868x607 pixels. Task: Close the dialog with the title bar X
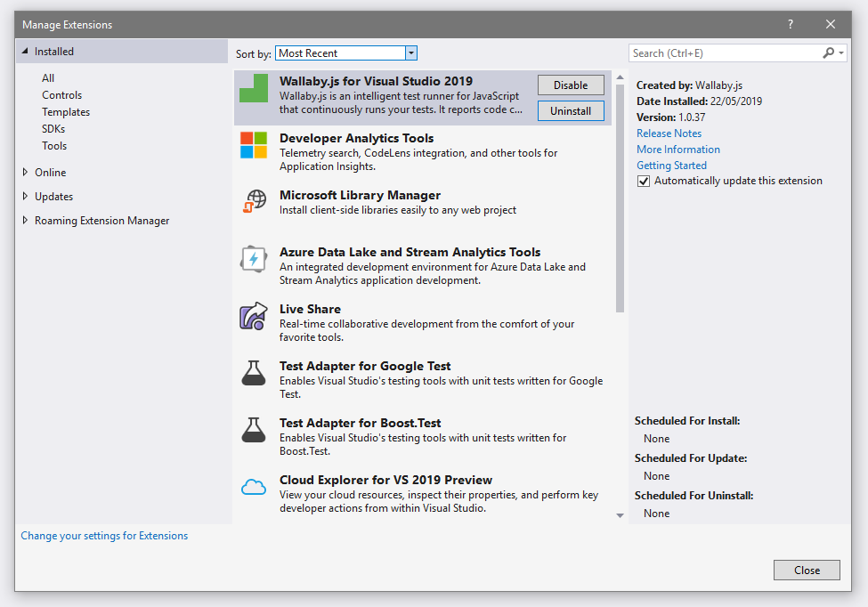(x=831, y=24)
